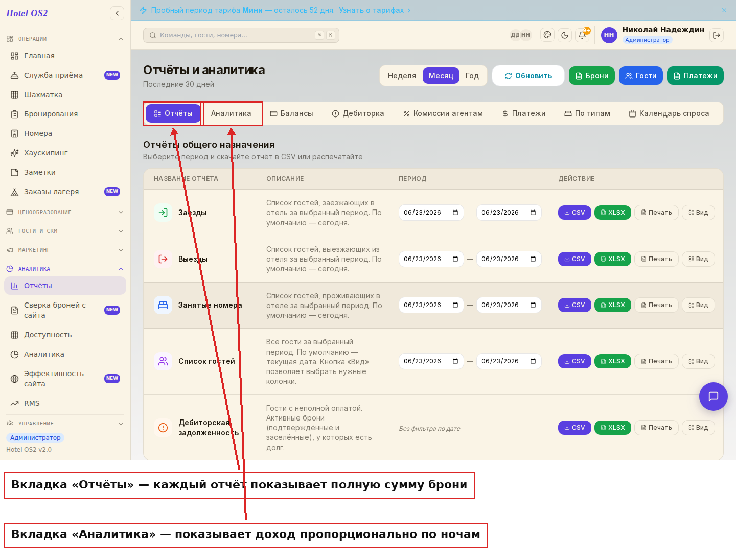The height and width of the screenshot is (560, 736).
Task: Switch to the Отчёты tab
Action: point(173,113)
